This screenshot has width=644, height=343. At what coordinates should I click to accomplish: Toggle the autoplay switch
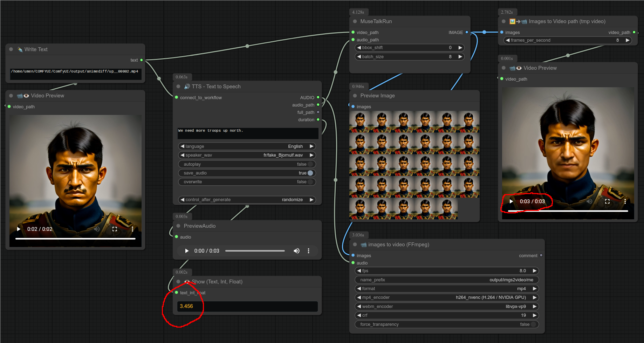pos(310,164)
